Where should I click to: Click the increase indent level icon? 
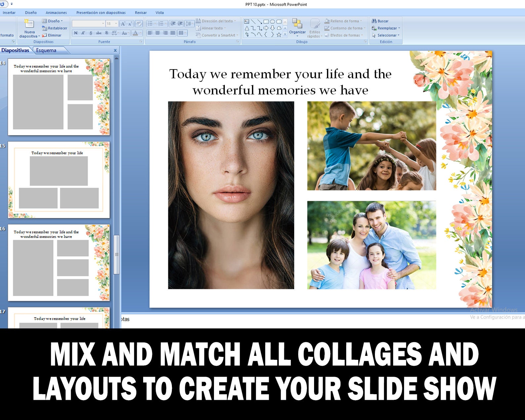(180, 23)
